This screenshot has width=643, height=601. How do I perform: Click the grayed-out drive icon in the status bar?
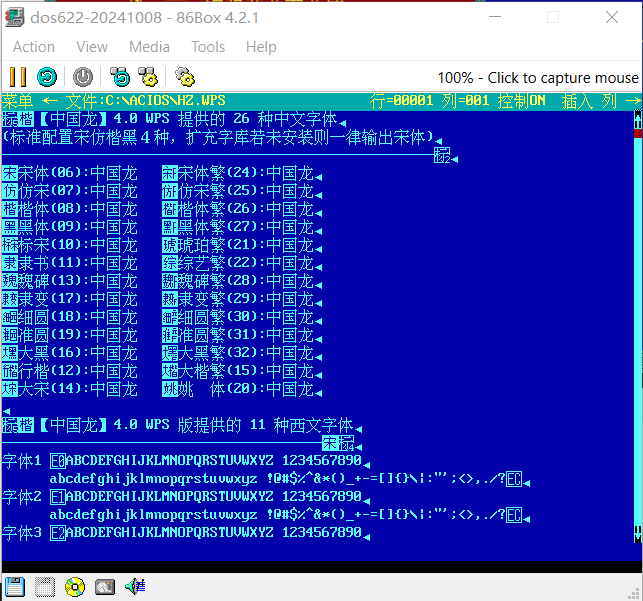pos(44,587)
